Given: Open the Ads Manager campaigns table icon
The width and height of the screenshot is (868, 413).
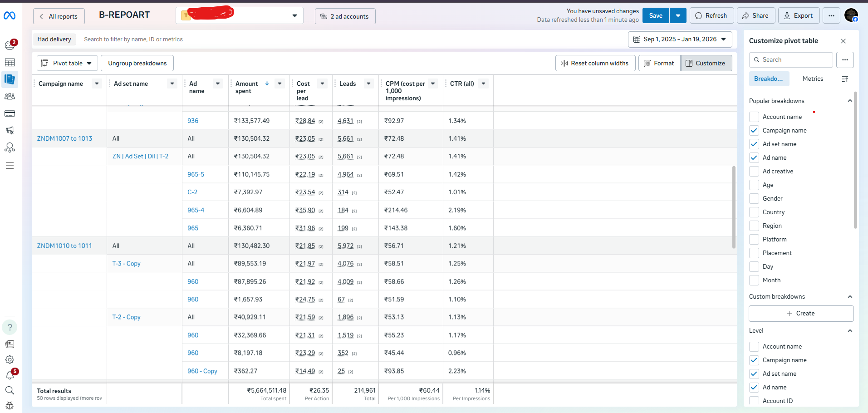Looking at the screenshot, I should [x=10, y=63].
